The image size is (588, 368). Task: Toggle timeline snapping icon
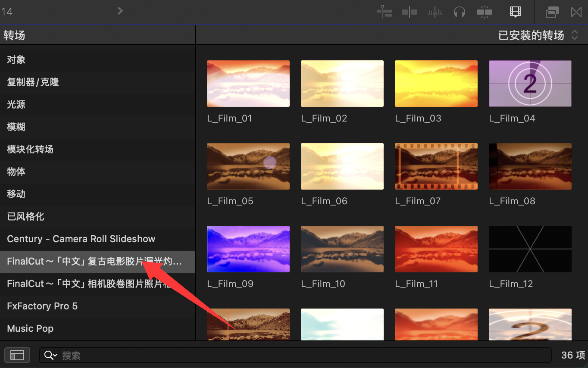pos(485,12)
